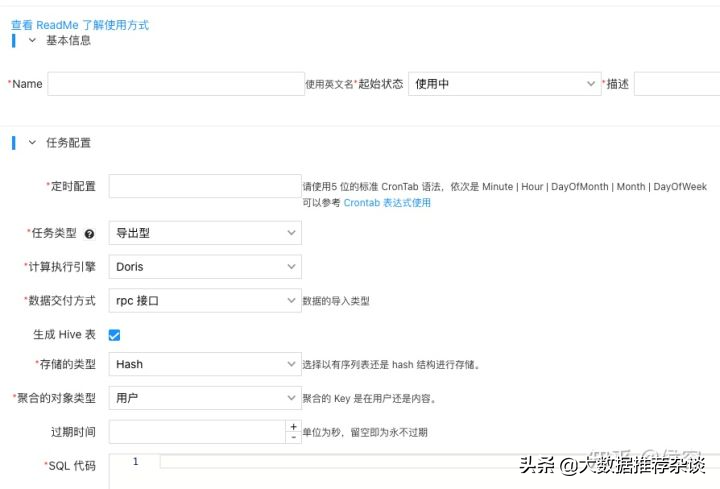Screen dimensions: 720x489
Task: Increase 过期时间 with the plus stepper
Action: point(293,426)
